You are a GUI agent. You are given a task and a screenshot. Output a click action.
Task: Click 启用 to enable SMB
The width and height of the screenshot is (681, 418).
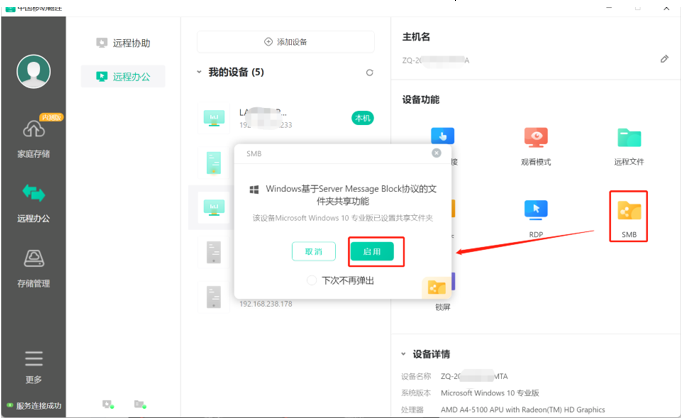click(377, 251)
